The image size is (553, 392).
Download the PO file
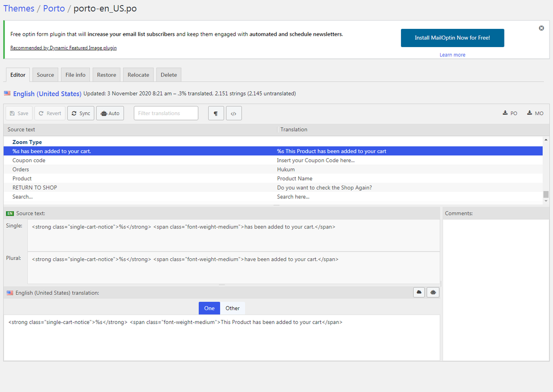pyautogui.click(x=510, y=113)
